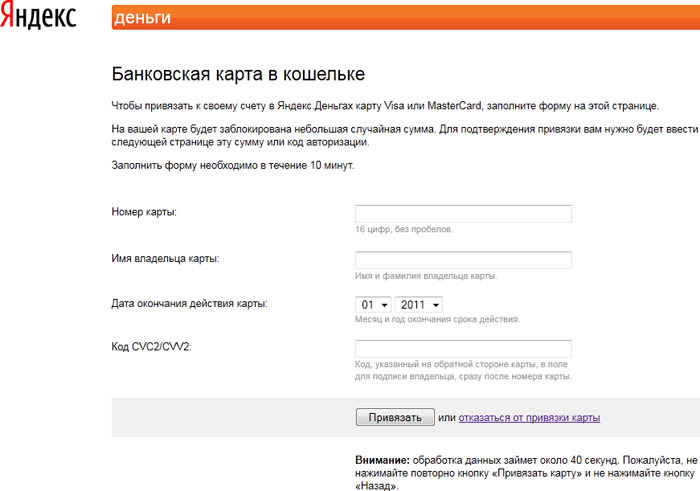Click the CVC hint about обратной стороне карты
This screenshot has height=491, width=700.
point(462,371)
